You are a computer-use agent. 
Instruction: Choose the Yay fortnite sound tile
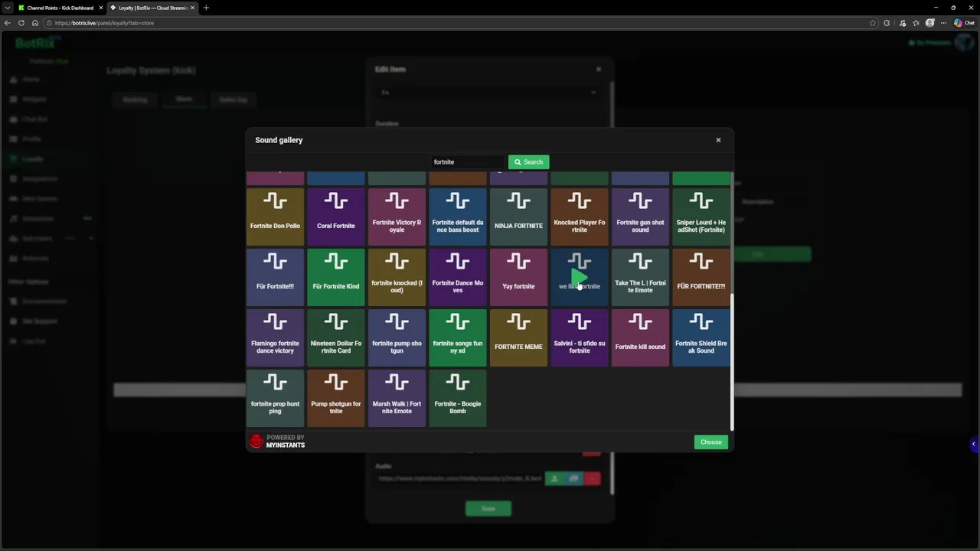[x=518, y=277]
